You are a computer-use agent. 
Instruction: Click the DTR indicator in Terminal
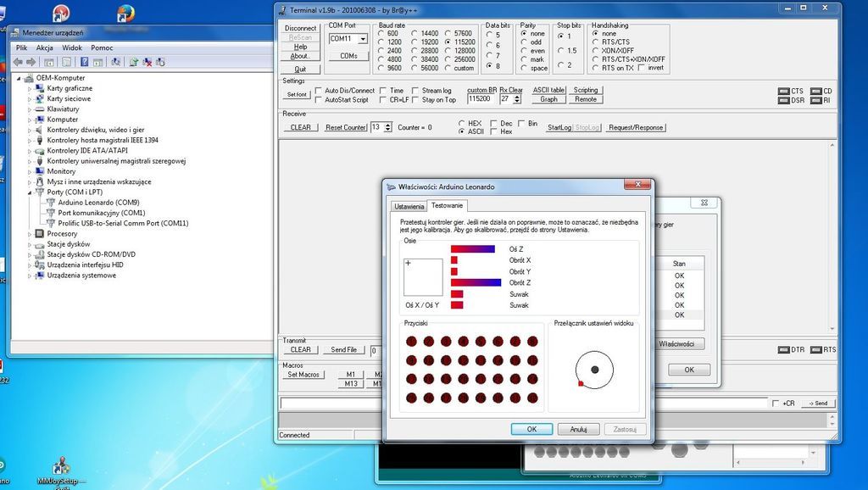pos(783,349)
